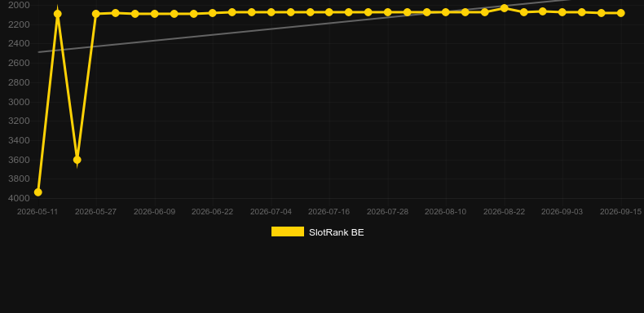Select the data point above 2026-08-10
Screen dimensions: 644x313
[446, 12]
